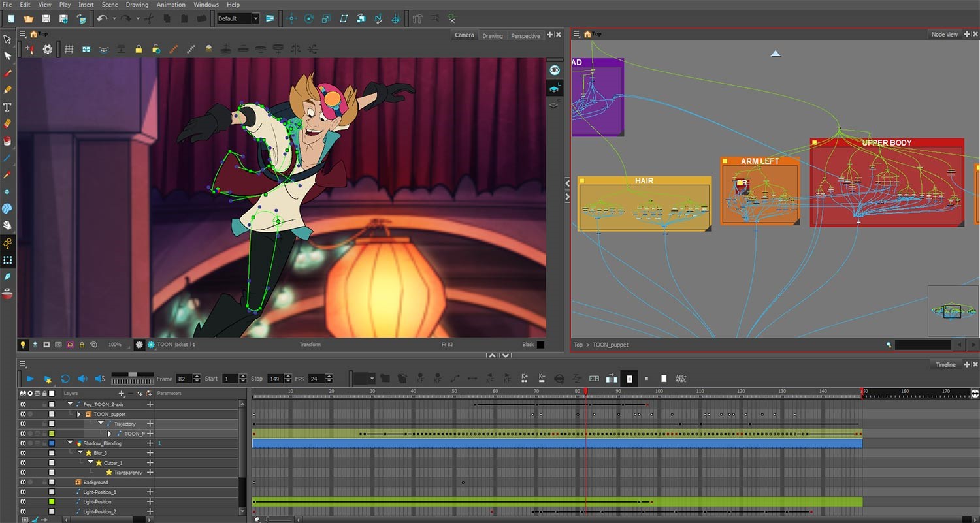Select the Paint bucket tool
The image size is (980, 523).
pos(8,140)
